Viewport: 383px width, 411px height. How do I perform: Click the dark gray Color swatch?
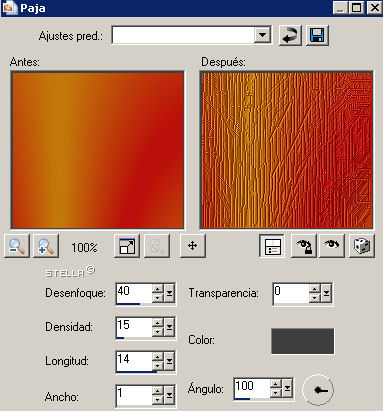coord(302,341)
